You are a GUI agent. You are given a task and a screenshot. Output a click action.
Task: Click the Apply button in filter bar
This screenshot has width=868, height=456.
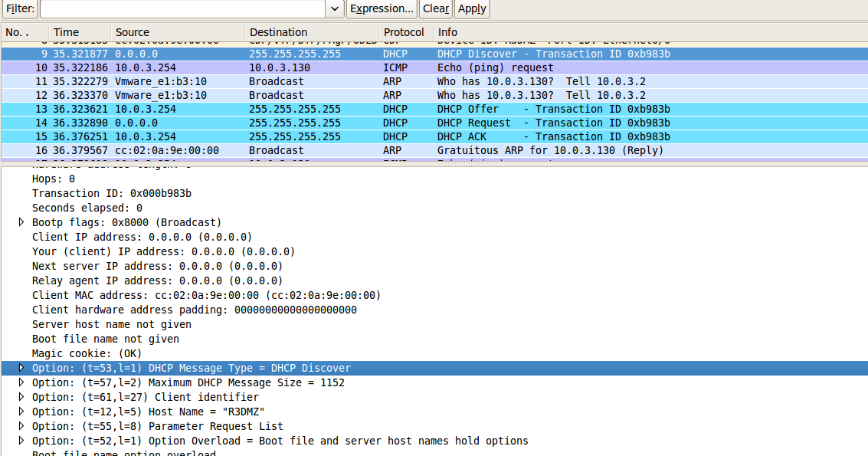(471, 8)
